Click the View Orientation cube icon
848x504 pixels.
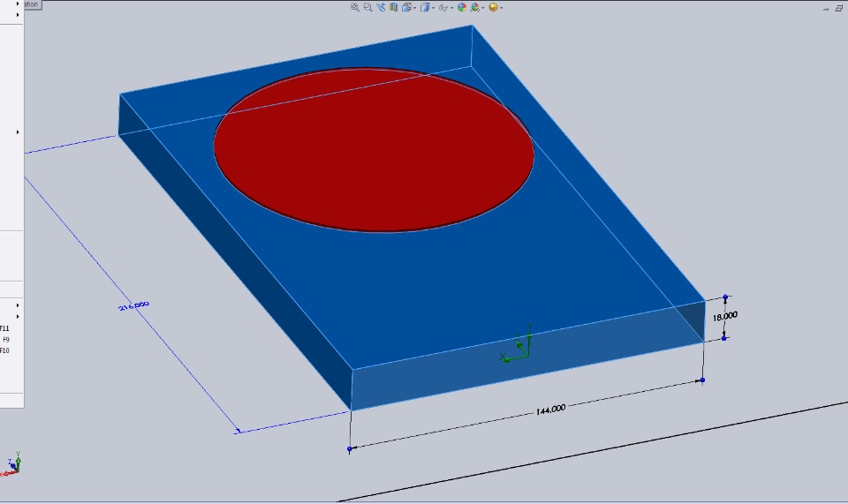click(406, 7)
